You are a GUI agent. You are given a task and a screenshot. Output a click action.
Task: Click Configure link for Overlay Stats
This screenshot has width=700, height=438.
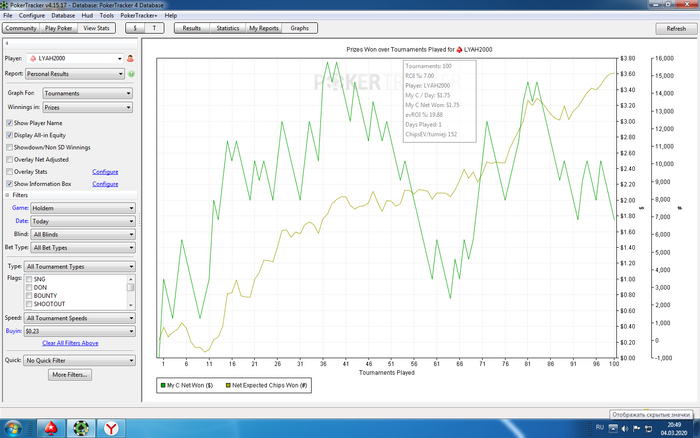(x=105, y=171)
